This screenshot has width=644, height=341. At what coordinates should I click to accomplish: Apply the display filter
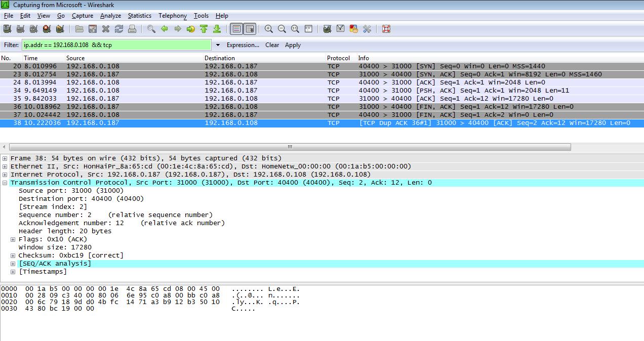click(293, 45)
